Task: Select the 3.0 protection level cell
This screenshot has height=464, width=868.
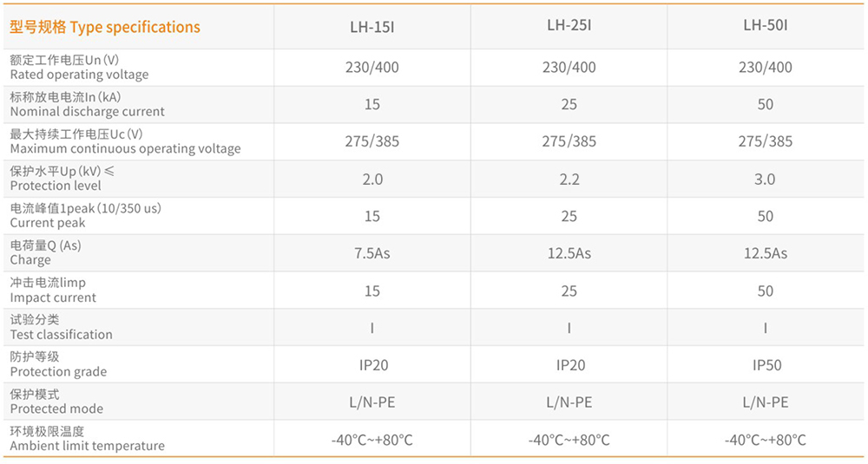Action: point(765,180)
